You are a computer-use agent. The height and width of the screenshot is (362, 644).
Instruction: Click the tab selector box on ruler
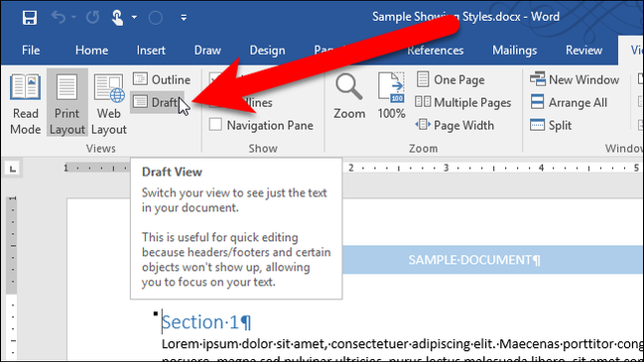tap(13, 169)
